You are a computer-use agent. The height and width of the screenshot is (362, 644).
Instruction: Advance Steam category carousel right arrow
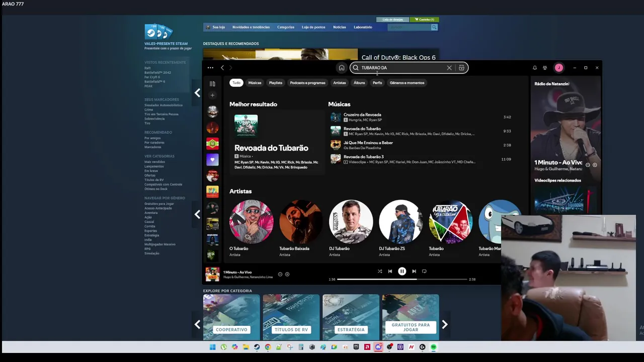click(x=445, y=324)
